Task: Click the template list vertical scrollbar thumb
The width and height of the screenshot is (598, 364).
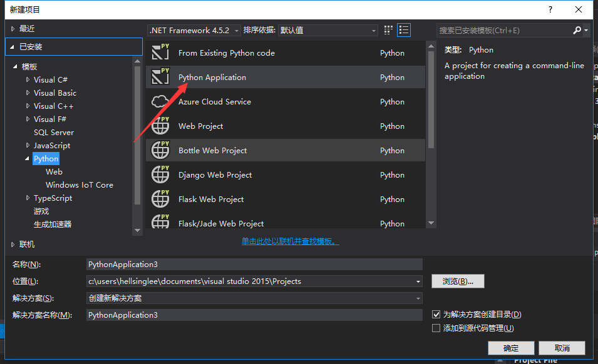Action: tap(431, 100)
